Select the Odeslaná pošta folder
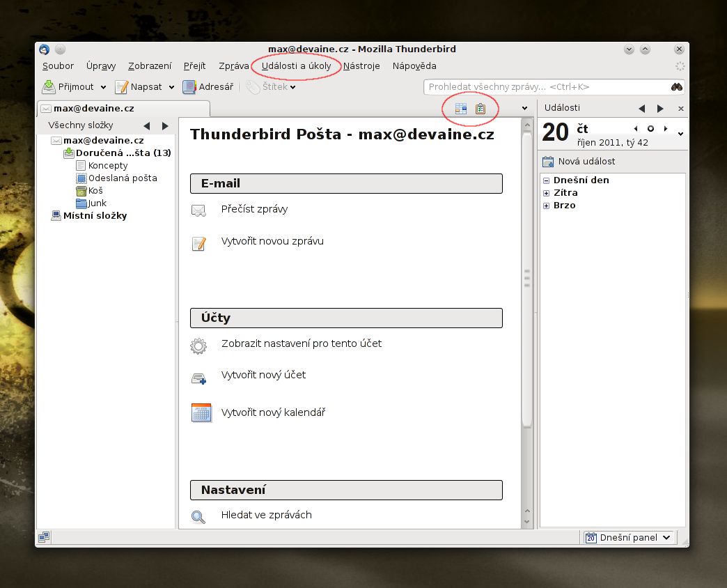 point(123,178)
